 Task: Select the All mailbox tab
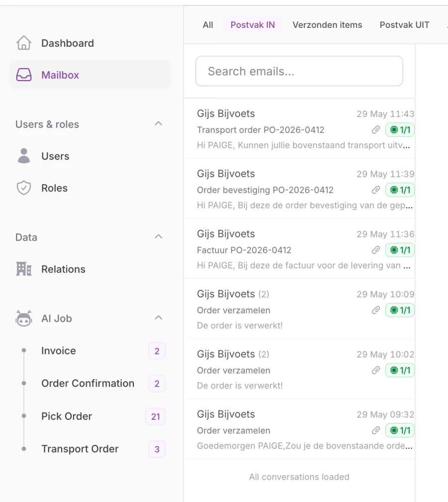(208, 25)
